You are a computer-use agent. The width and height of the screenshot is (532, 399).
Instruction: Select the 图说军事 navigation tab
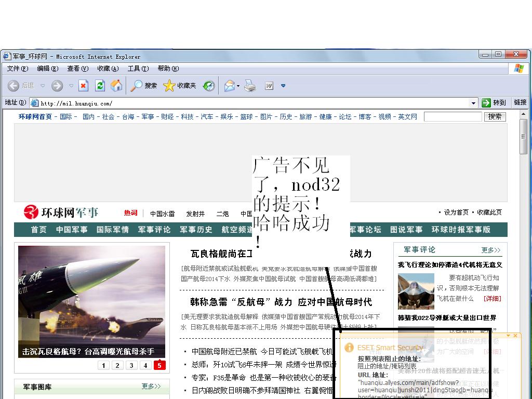click(x=406, y=230)
